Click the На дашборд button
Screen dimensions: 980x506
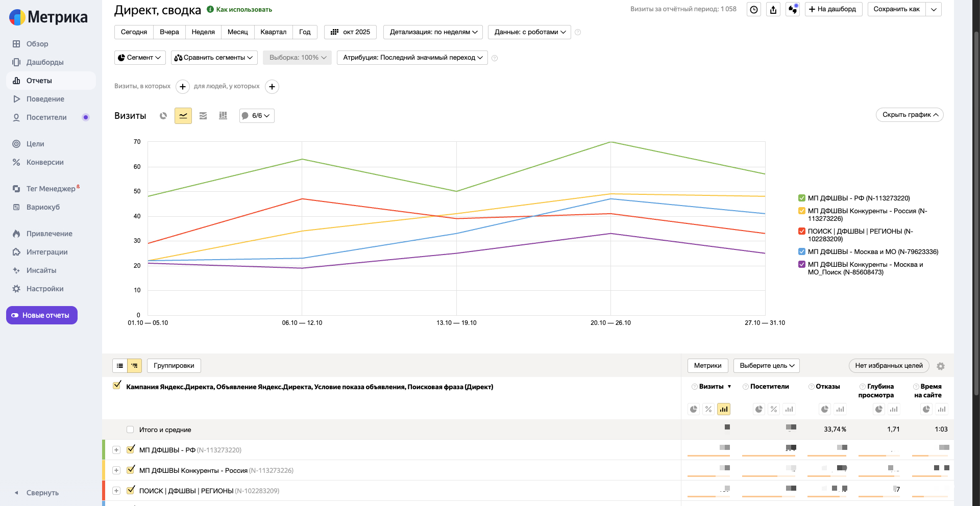click(833, 9)
